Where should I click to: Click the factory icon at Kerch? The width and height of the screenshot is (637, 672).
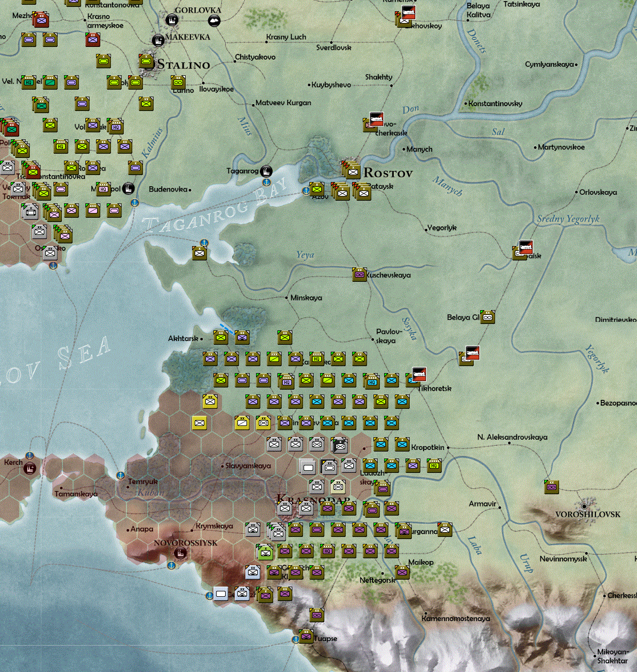tap(30, 469)
